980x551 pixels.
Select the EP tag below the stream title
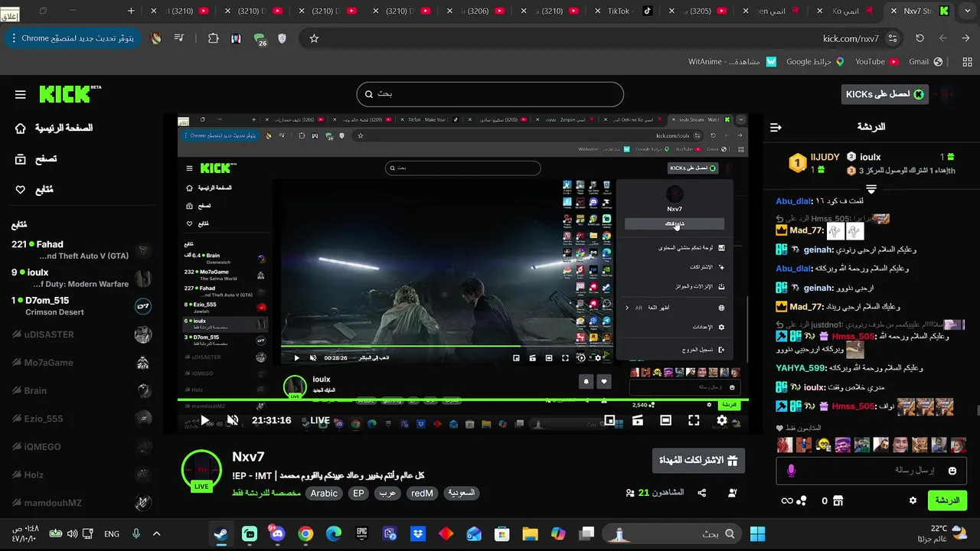pos(358,494)
